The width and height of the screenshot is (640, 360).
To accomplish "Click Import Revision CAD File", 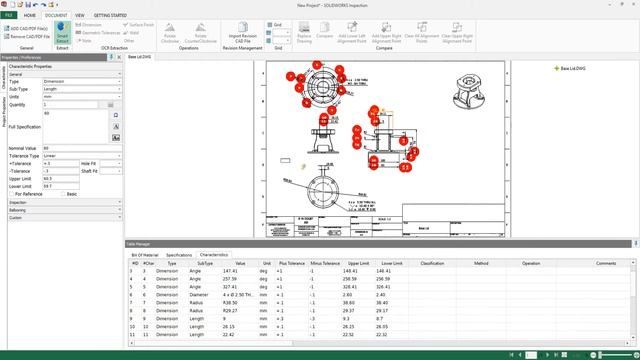I will (242, 33).
